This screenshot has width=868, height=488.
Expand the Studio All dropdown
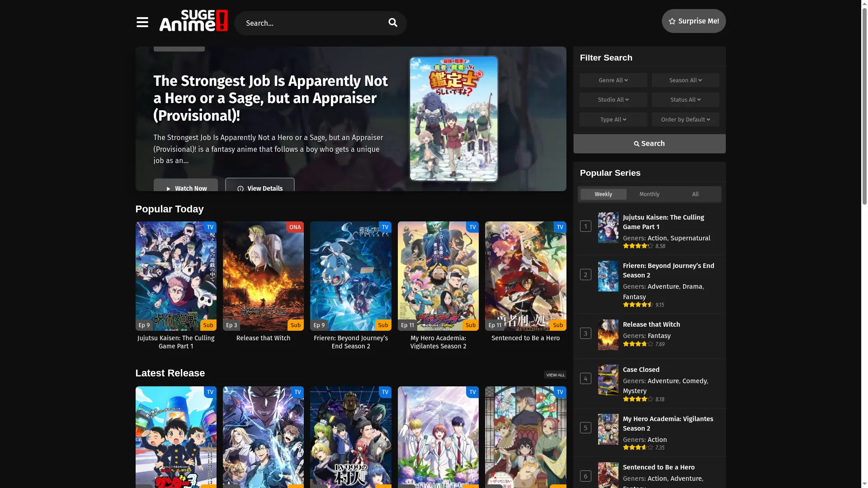pyautogui.click(x=613, y=99)
